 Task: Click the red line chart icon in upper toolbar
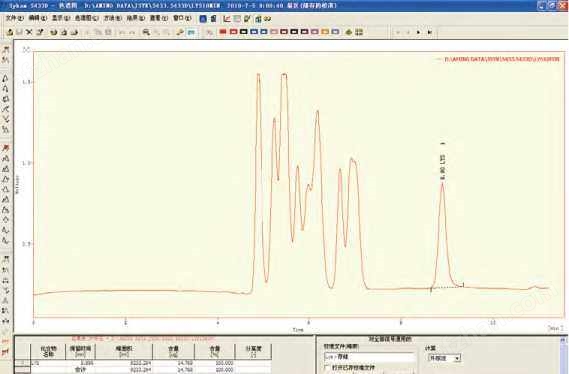click(x=227, y=19)
